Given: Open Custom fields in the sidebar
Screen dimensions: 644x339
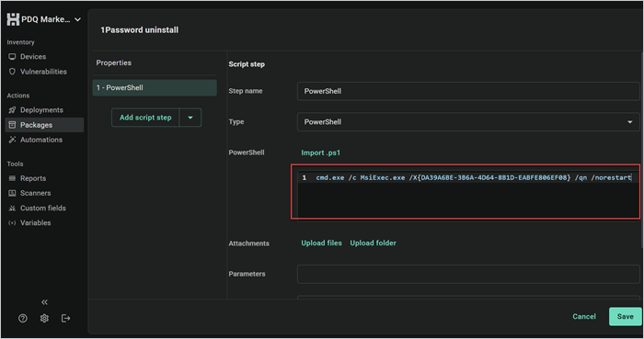Looking at the screenshot, I should click(x=44, y=208).
